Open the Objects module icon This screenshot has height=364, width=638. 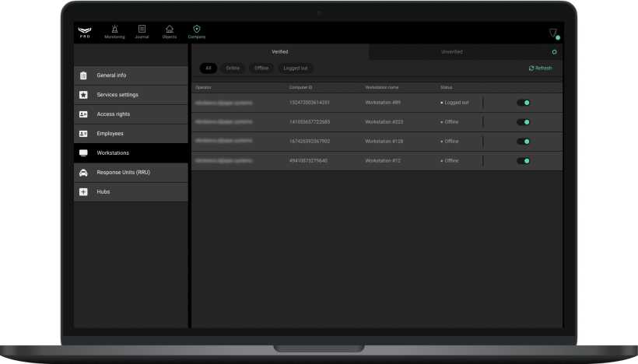170,30
